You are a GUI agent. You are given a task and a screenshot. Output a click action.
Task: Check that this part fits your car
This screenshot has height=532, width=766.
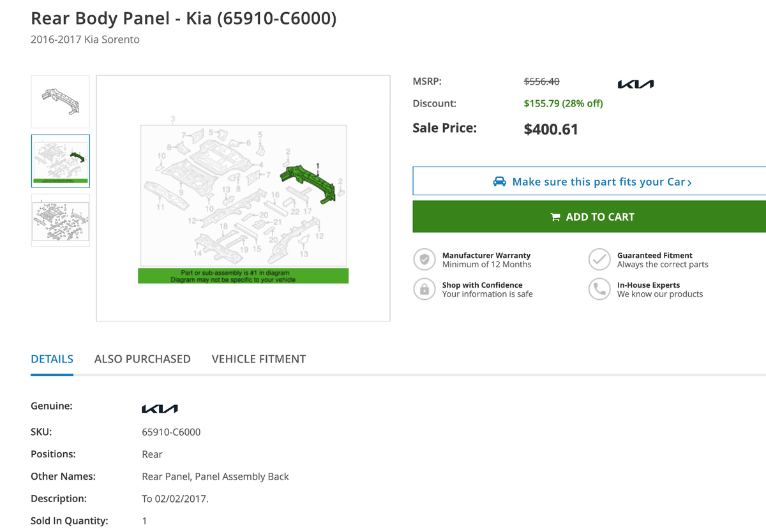589,182
